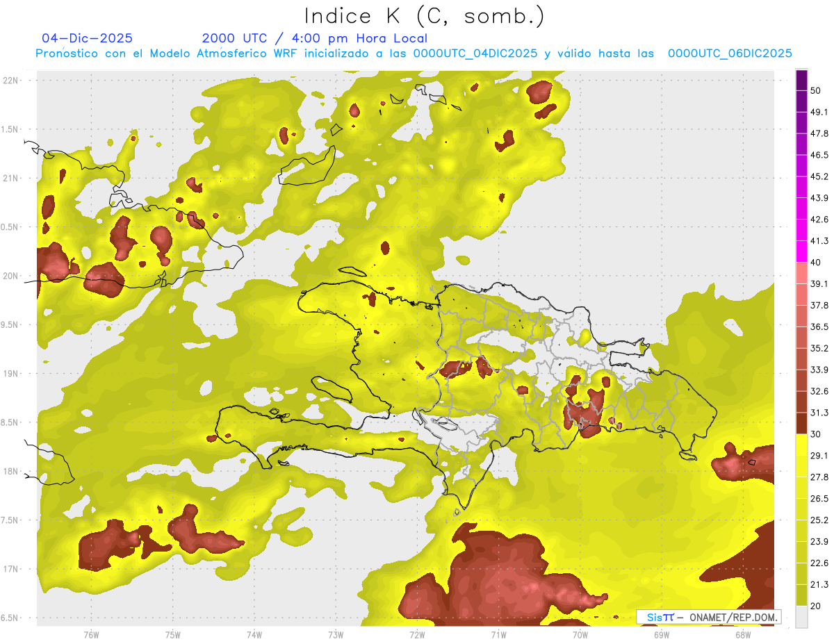Click colorbar value '31.3'
834x644 pixels.
click(x=819, y=413)
